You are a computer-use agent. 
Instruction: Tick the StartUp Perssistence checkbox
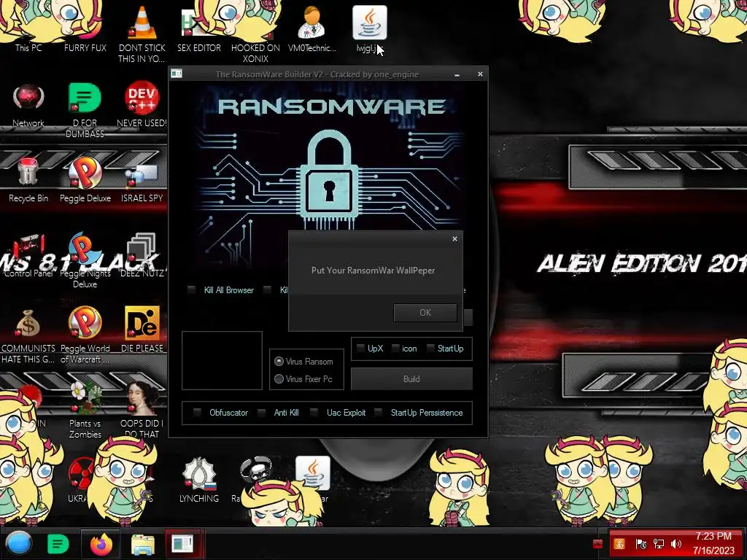point(379,413)
